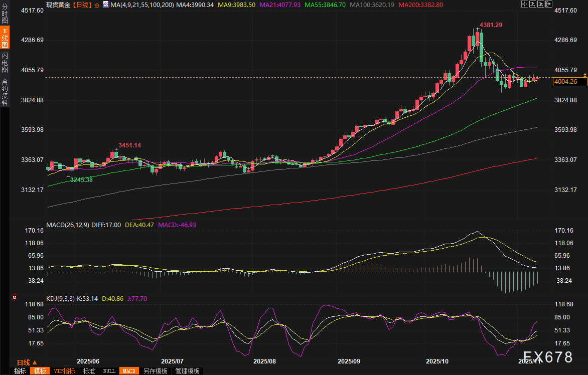This screenshot has height=375, width=588.
Task: Click the small red target icon beside KDJ
Action: click(15, 297)
